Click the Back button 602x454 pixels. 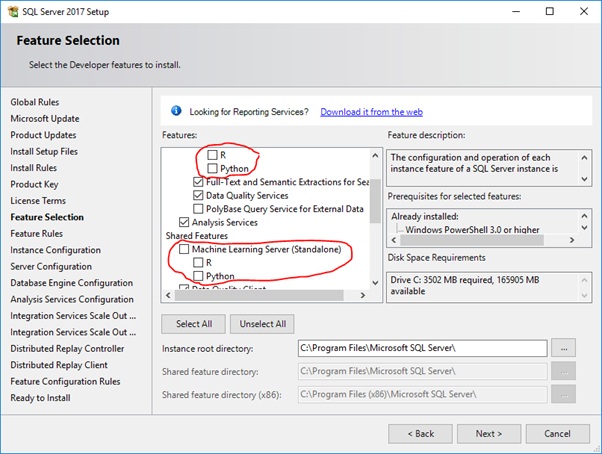tap(420, 434)
